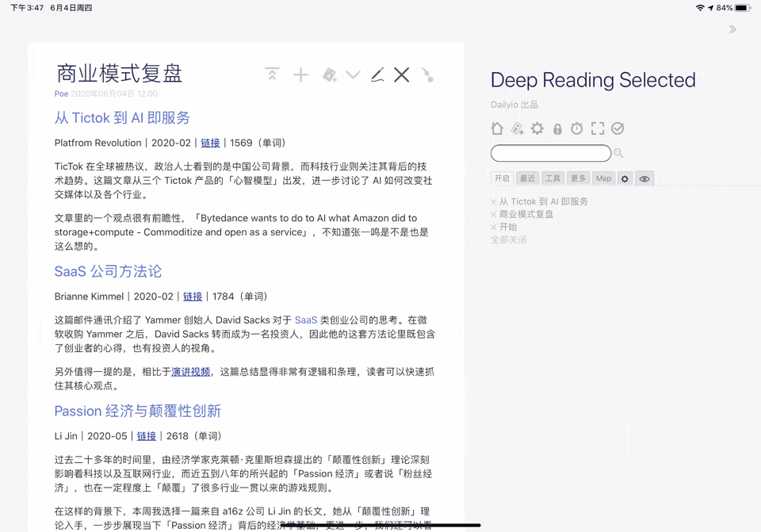The width and height of the screenshot is (761, 532).
Task: Close 开始 from open list
Action: pos(494,228)
